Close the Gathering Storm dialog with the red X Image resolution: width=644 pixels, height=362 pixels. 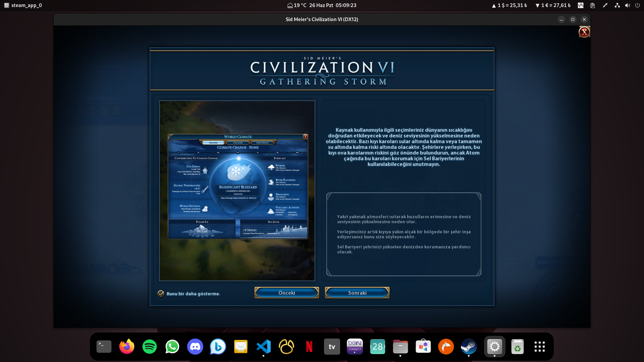click(x=584, y=32)
